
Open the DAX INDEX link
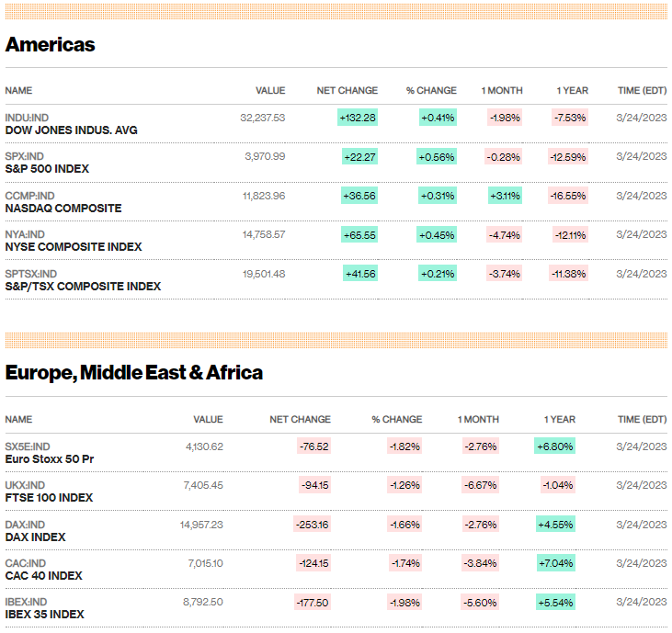click(35, 537)
